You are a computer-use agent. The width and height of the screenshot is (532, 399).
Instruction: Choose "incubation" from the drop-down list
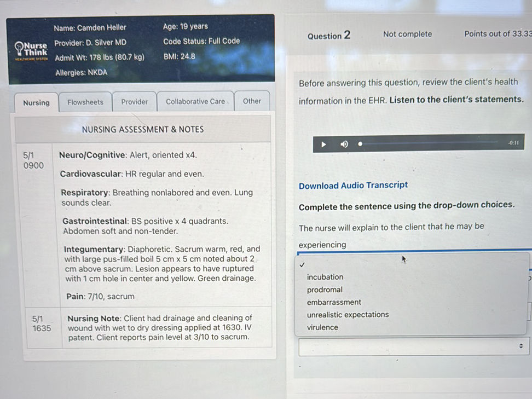tap(325, 277)
